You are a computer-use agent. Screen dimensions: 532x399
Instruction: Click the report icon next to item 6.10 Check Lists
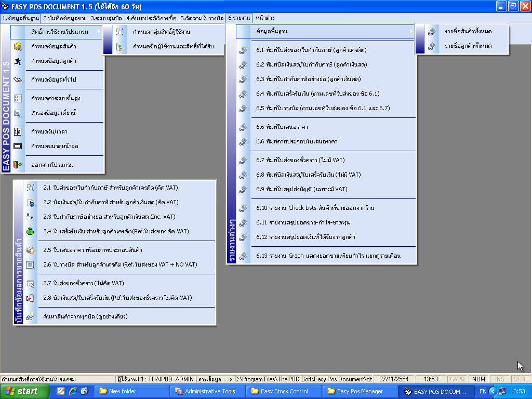[243, 208]
